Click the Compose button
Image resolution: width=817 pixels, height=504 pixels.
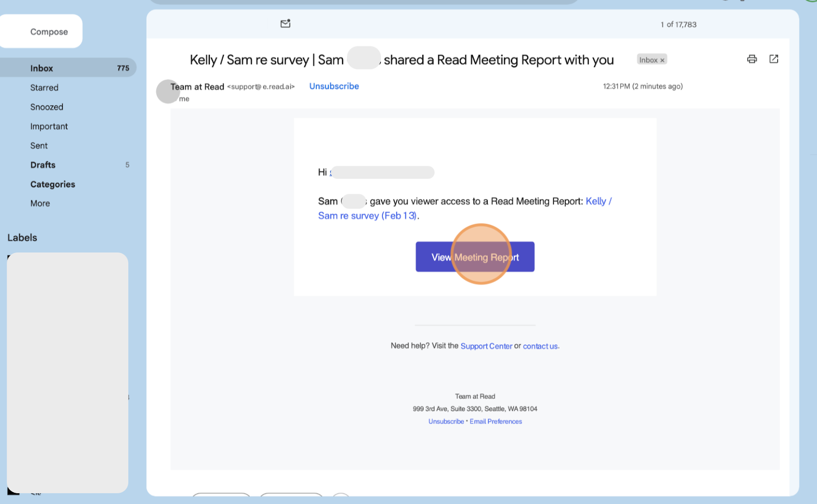tap(41, 32)
